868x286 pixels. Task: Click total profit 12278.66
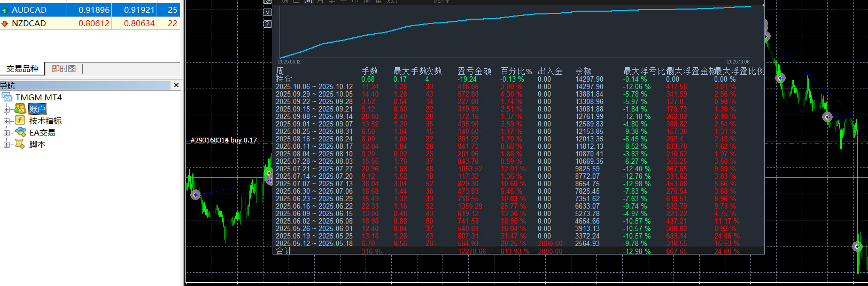472,251
